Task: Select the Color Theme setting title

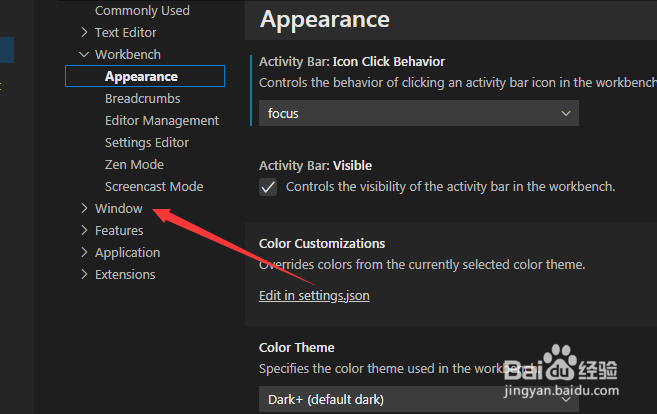Action: (296, 348)
